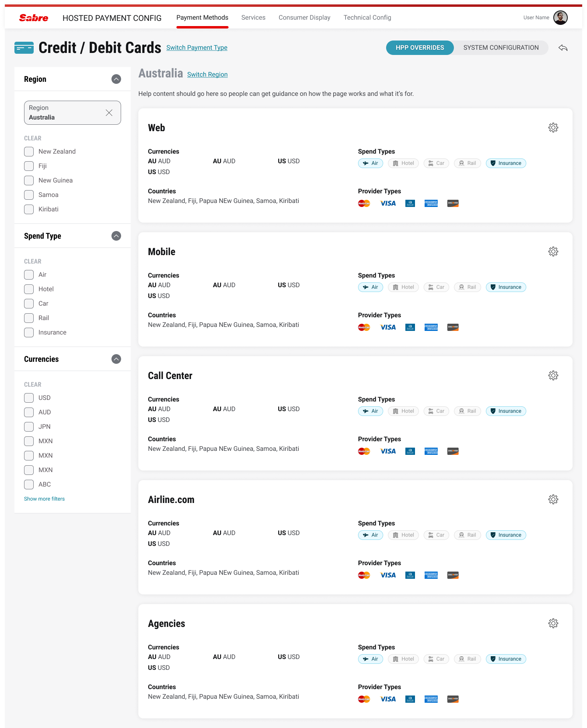The image size is (587, 728).
Task: Collapse the Region filter section
Action: point(116,79)
